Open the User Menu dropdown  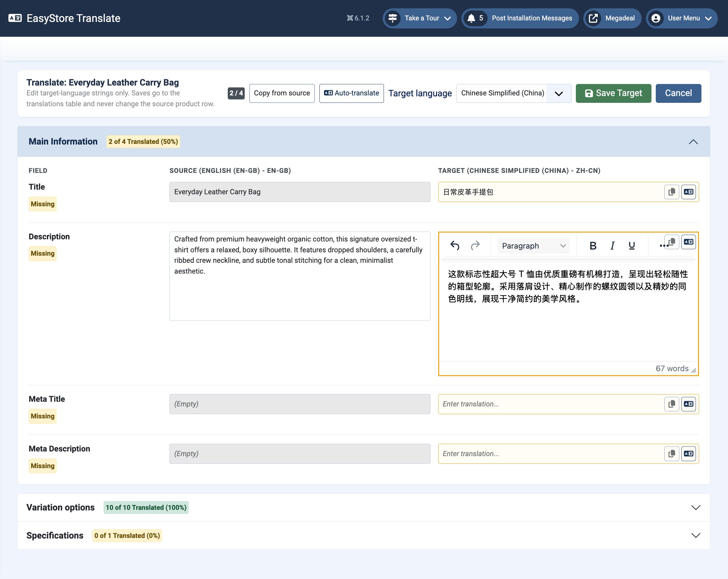(x=681, y=18)
